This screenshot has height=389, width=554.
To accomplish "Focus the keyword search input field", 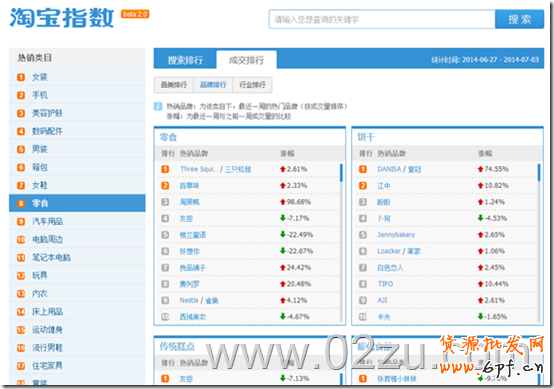I will click(x=382, y=19).
